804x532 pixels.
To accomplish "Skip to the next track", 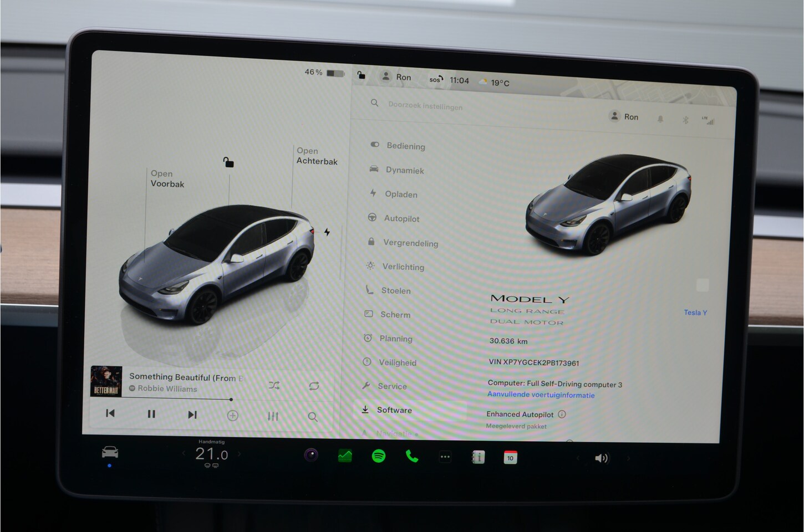I will 192,415.
